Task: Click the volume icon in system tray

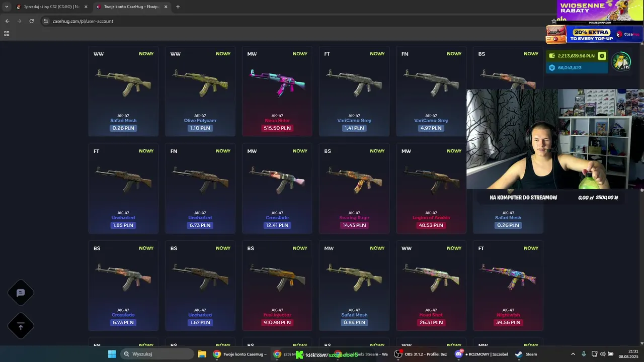Action: click(603, 354)
